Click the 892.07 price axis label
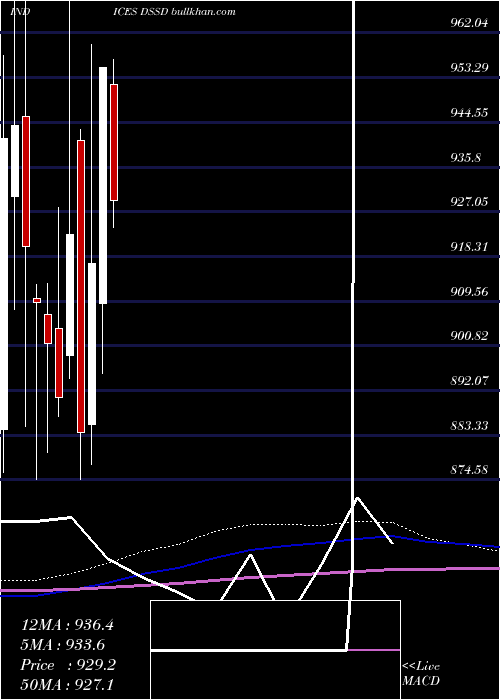 click(x=469, y=381)
